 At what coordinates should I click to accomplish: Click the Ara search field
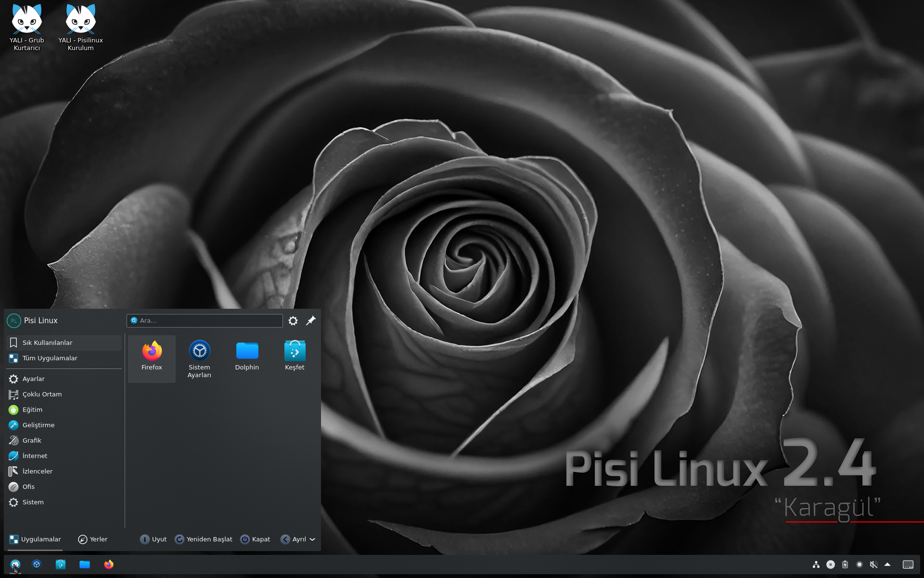[x=205, y=321]
